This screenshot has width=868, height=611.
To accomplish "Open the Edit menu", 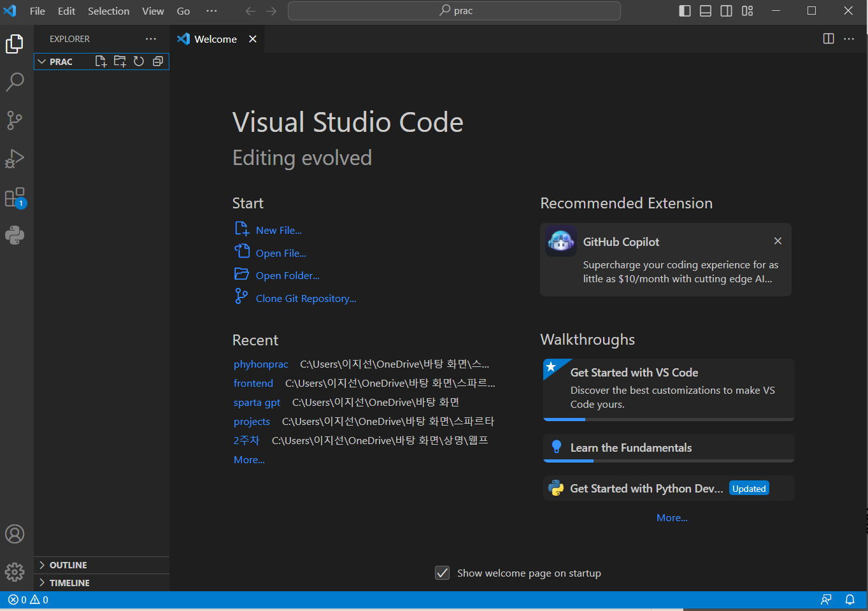I will pos(66,11).
